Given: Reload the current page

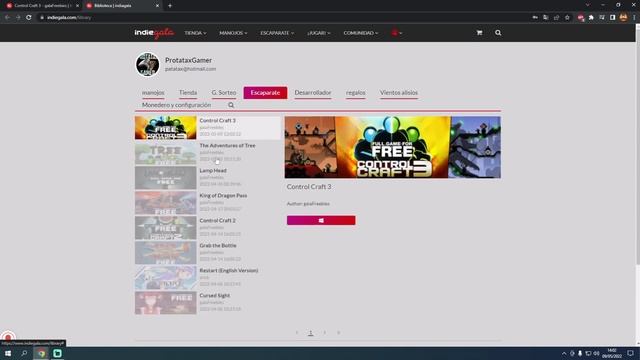Looking at the screenshot, I should click(x=29, y=18).
